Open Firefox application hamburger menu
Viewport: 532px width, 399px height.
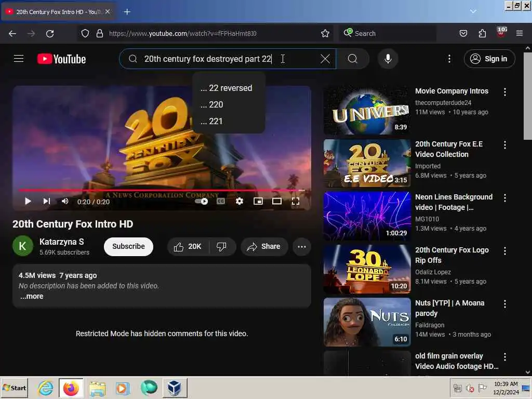(520, 33)
